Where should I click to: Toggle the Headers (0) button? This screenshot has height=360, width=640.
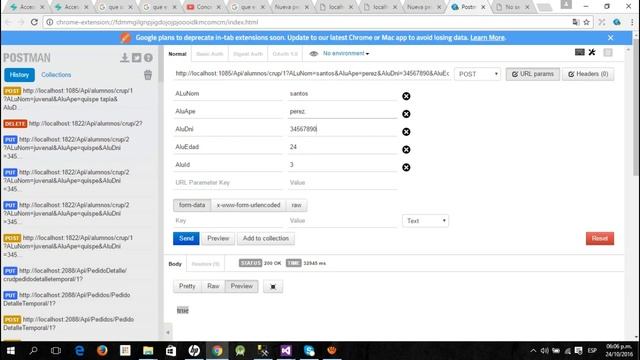[x=588, y=74]
